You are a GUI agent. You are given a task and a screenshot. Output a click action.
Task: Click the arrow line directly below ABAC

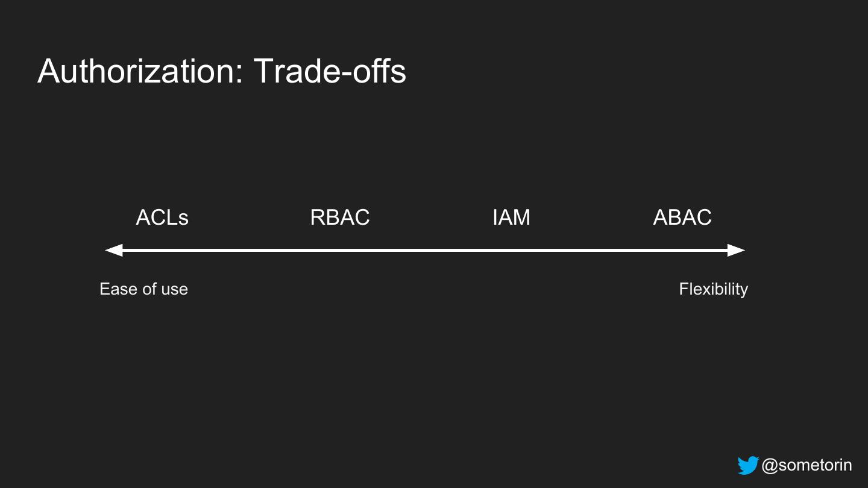coord(682,250)
